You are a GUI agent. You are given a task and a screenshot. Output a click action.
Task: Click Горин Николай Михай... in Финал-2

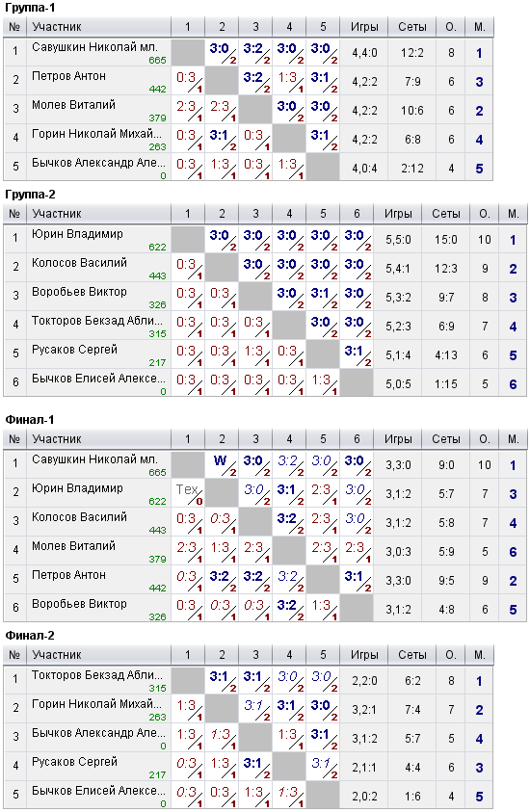tap(96, 704)
